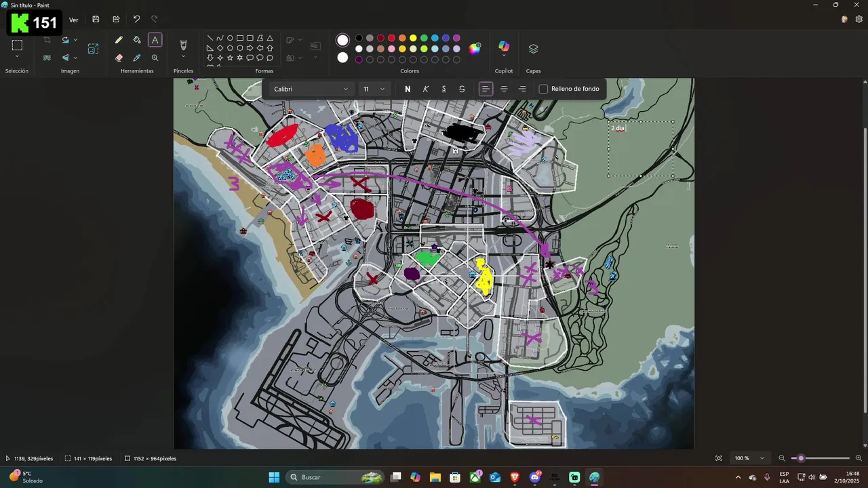The width and height of the screenshot is (868, 488).
Task: Align text left
Action: tap(486, 89)
